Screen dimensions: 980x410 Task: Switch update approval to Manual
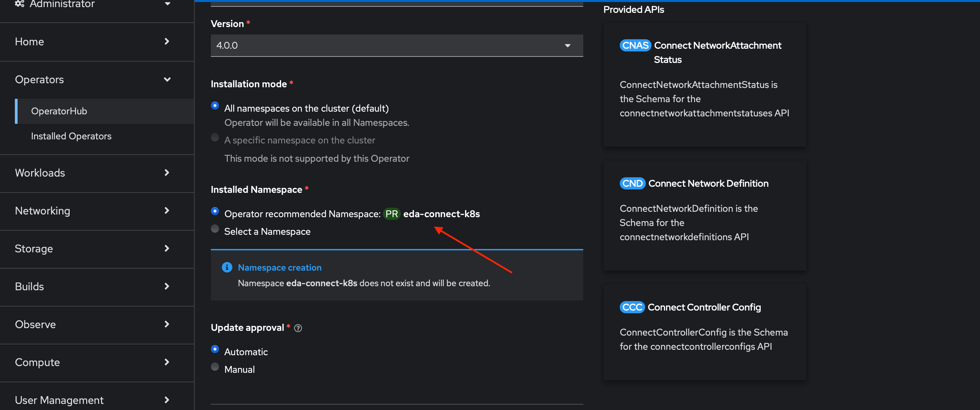pyautogui.click(x=215, y=367)
